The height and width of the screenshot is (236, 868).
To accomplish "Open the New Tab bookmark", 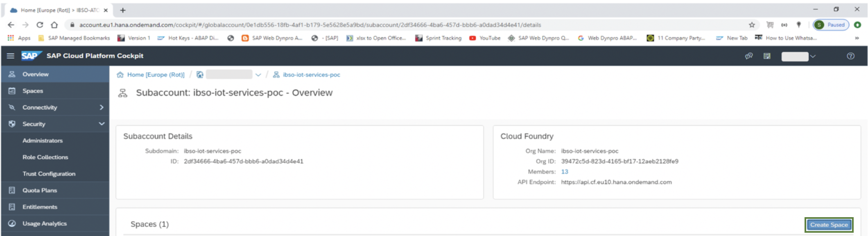I will click(x=732, y=38).
